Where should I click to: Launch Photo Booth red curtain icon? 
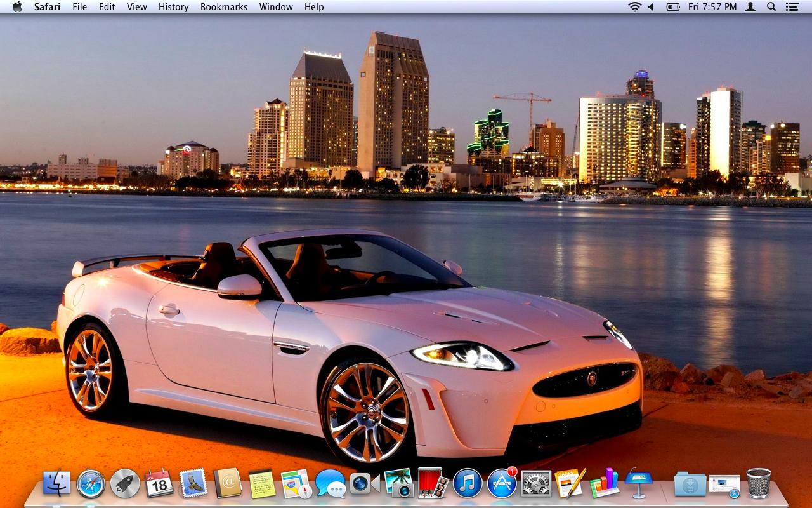coord(433,483)
